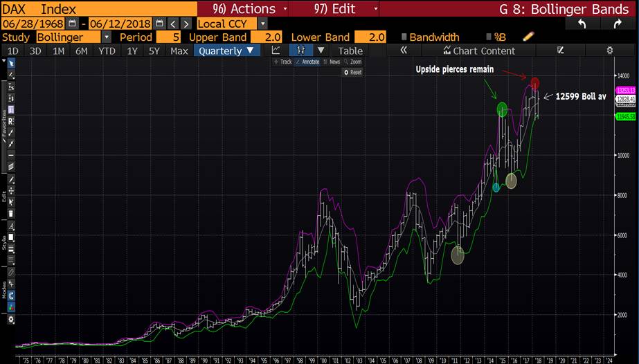Viewport: 639px width, 364px height.
Task: Select the 5Y range tab
Action: [x=154, y=51]
